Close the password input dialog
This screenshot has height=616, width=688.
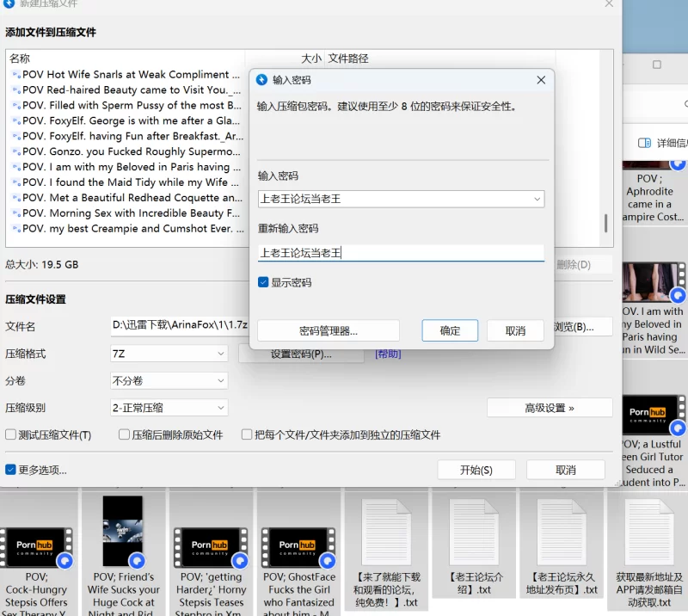pyautogui.click(x=541, y=80)
